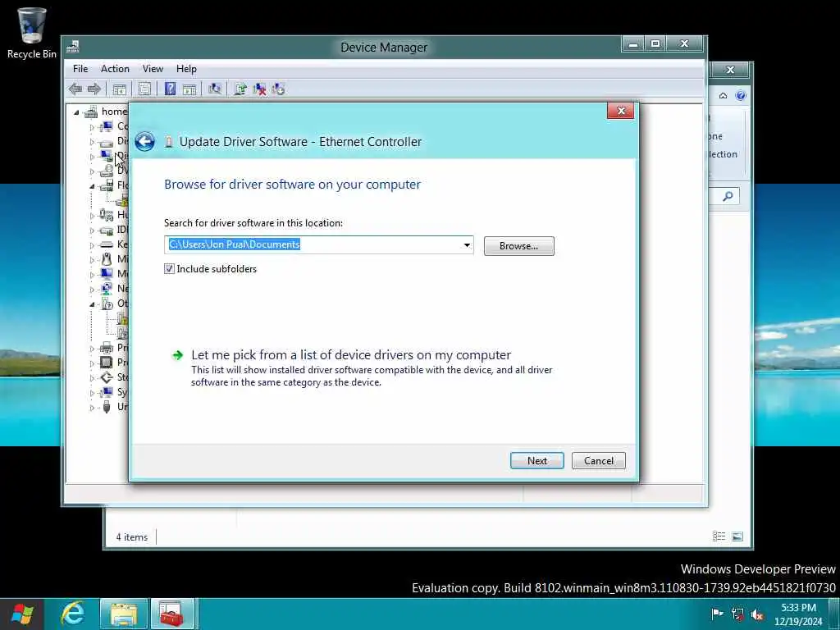Click Update Driver Software toolbar icon
Viewport: 840px width, 630px height.
(240, 89)
